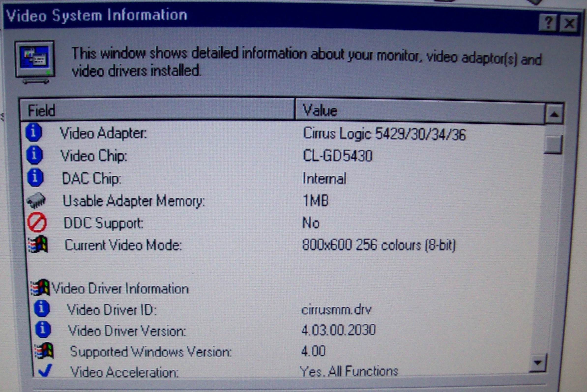The width and height of the screenshot is (587, 392).
Task: Click the info icon beside Video Driver ID
Action: 42,308
